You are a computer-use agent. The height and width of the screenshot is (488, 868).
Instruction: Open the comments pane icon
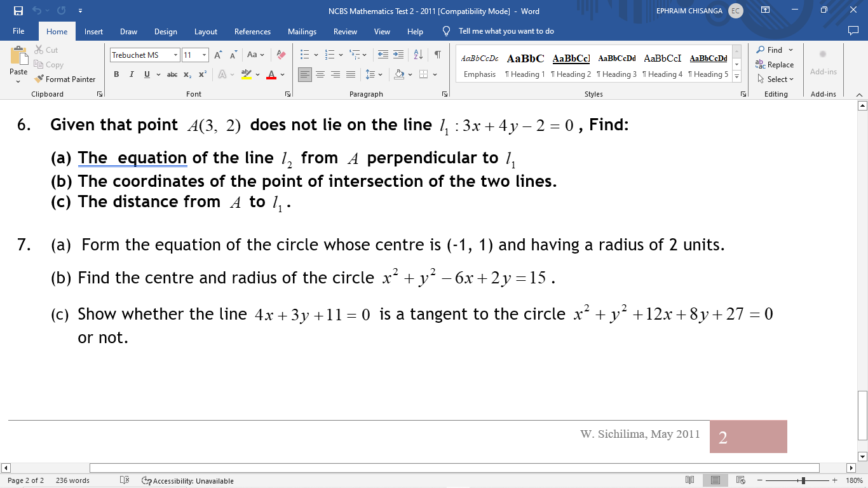pos(853,31)
